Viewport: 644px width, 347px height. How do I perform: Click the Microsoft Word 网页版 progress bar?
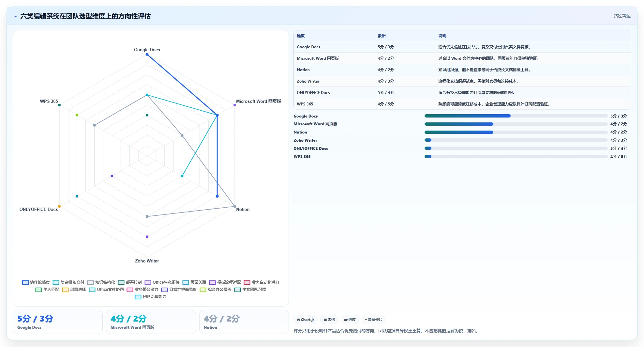(516, 124)
